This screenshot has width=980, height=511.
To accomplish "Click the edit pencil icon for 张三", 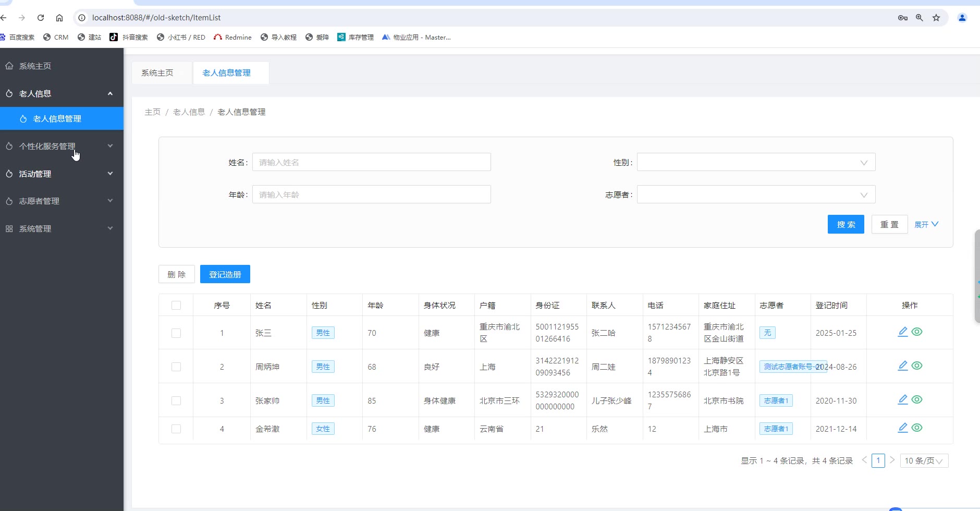I will [x=903, y=332].
